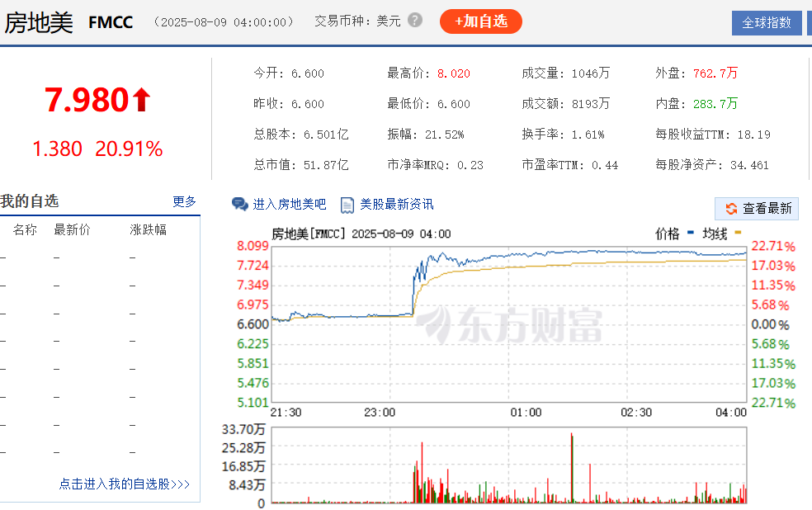Click 每股收益TTM value 18.19
This screenshot has width=812, height=510.
point(754,135)
